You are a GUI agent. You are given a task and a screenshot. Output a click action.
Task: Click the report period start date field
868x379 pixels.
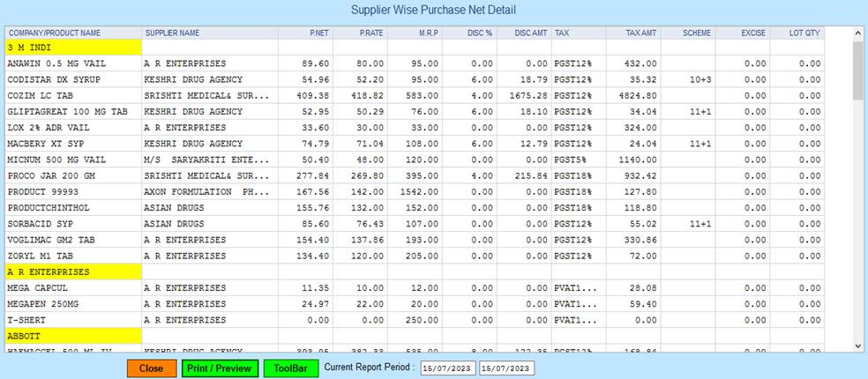click(447, 368)
